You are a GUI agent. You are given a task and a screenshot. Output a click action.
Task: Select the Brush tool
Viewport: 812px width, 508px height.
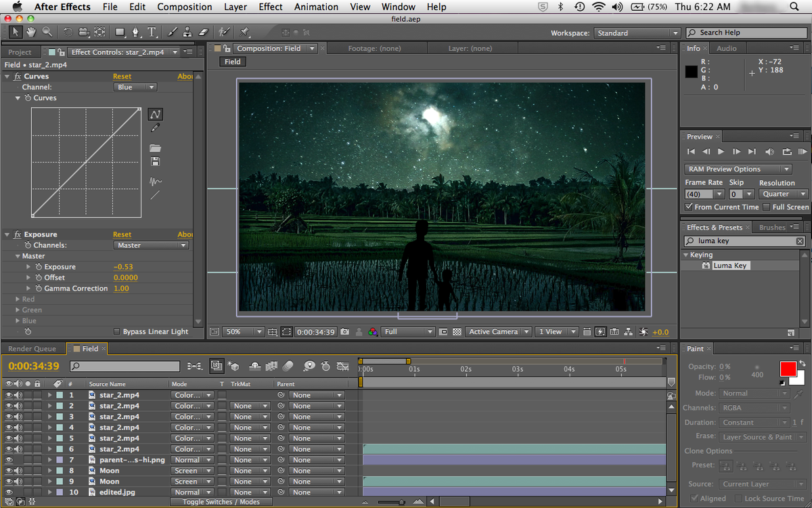point(173,32)
